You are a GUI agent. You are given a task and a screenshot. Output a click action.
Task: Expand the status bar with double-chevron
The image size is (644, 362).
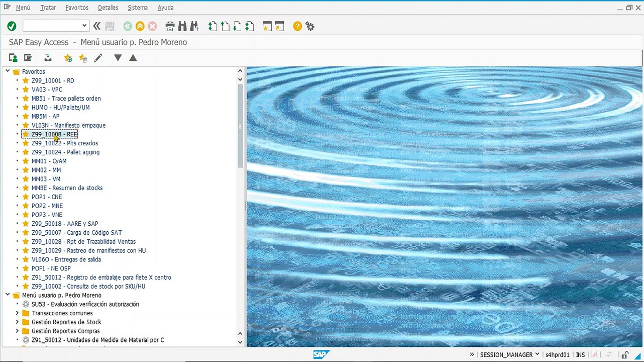pos(472,354)
